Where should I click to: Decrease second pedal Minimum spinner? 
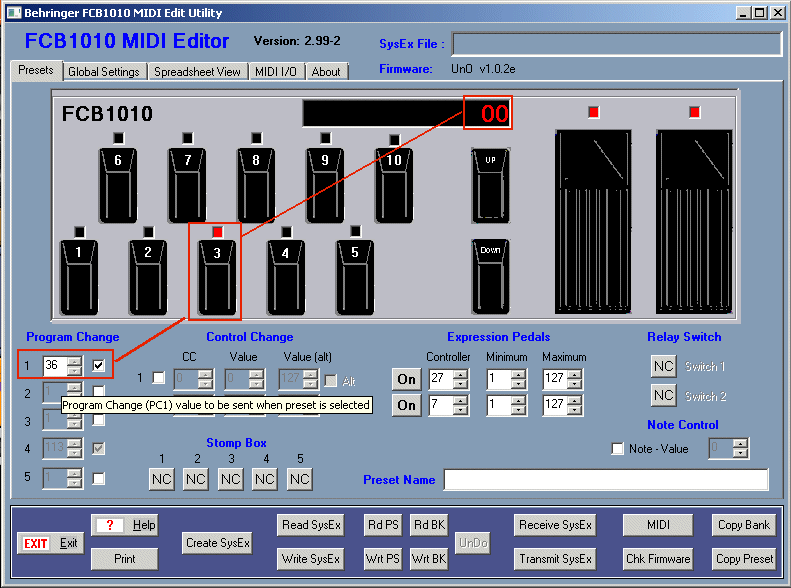coord(518,410)
